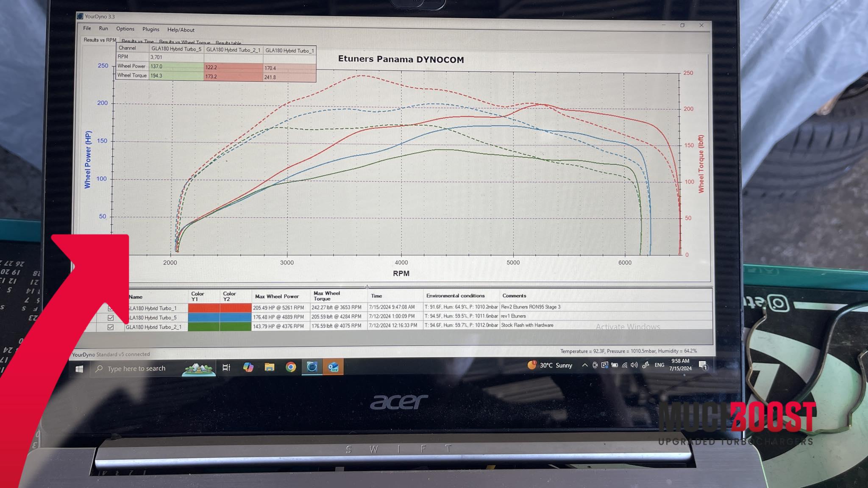This screenshot has height=488, width=868.
Task: Open Task View from the taskbar
Action: pos(226,367)
